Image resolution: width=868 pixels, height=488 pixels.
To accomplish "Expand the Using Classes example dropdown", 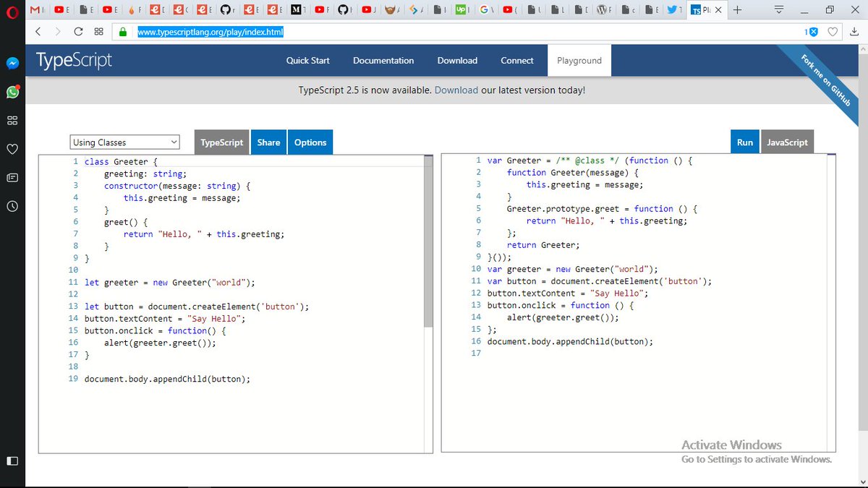I will 125,142.
